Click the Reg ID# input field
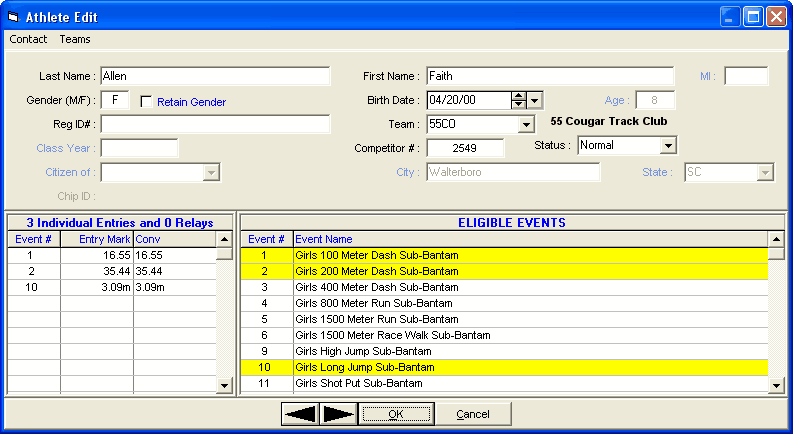The width and height of the screenshot is (793, 434). click(215, 124)
